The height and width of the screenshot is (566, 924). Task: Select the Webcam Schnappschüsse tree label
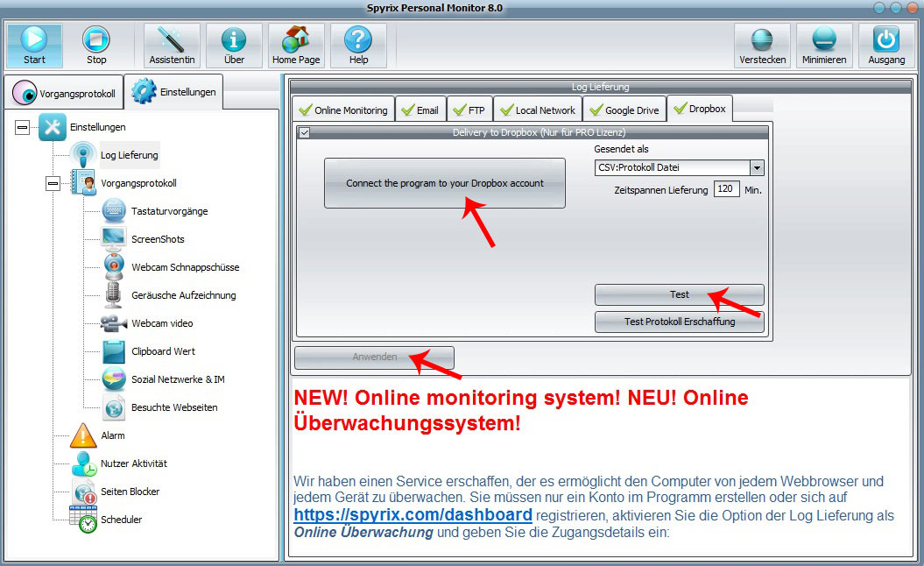(x=186, y=267)
